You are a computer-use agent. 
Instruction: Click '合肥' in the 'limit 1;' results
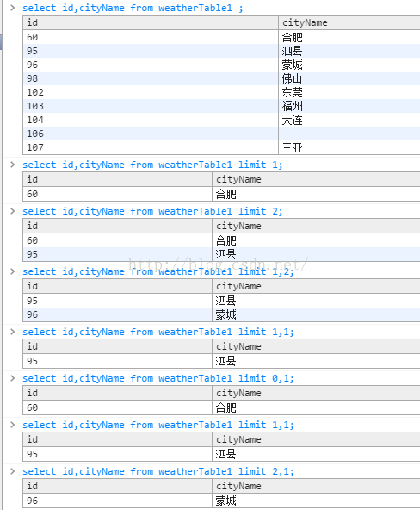click(x=316, y=194)
